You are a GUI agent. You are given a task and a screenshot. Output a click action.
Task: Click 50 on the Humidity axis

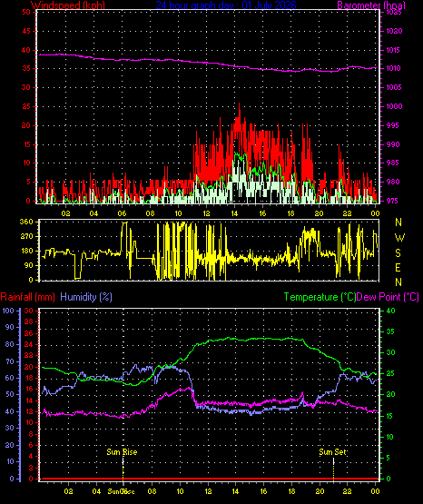pos(10,394)
